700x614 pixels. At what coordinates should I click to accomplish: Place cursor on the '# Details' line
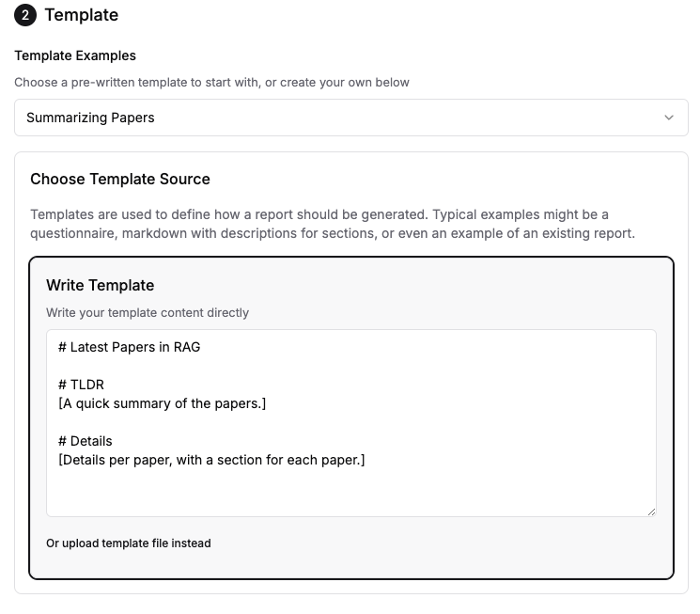click(85, 441)
